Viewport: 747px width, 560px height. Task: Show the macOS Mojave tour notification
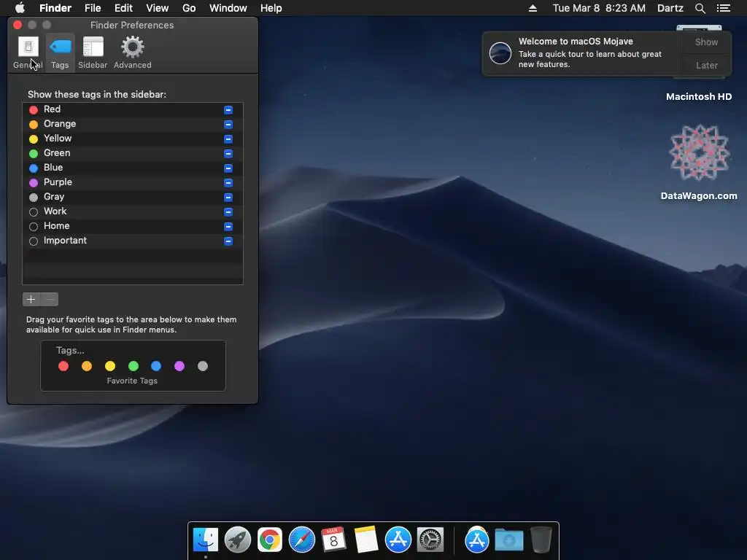point(706,42)
